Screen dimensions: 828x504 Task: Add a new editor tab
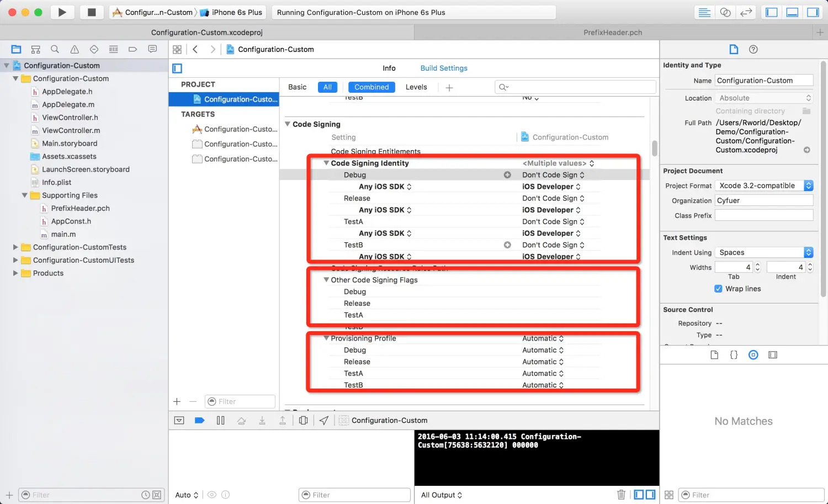pyautogui.click(x=820, y=33)
